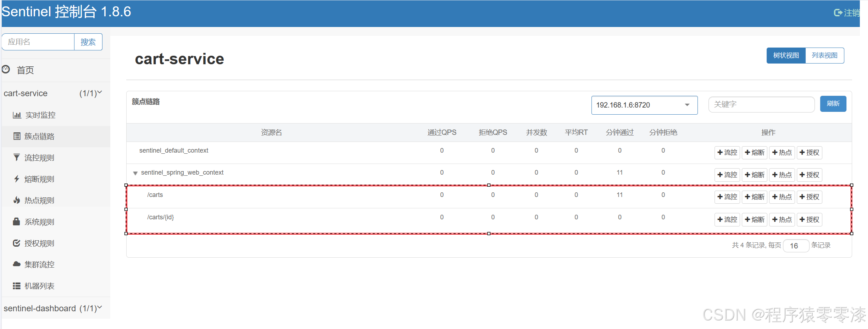This screenshot has height=329, width=868.
Task: Click the Sentinel 控制台 1.8.6 title
Action: pyautogui.click(x=66, y=12)
